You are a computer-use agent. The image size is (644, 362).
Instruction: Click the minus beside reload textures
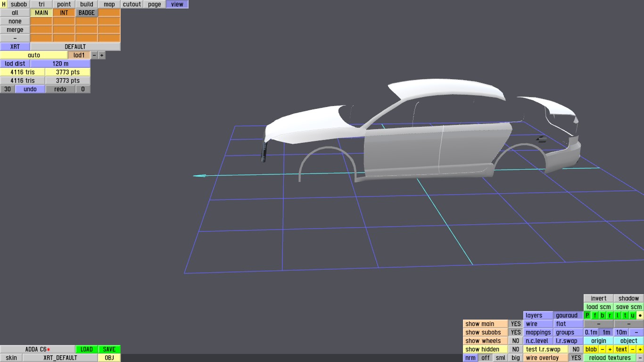(x=640, y=358)
